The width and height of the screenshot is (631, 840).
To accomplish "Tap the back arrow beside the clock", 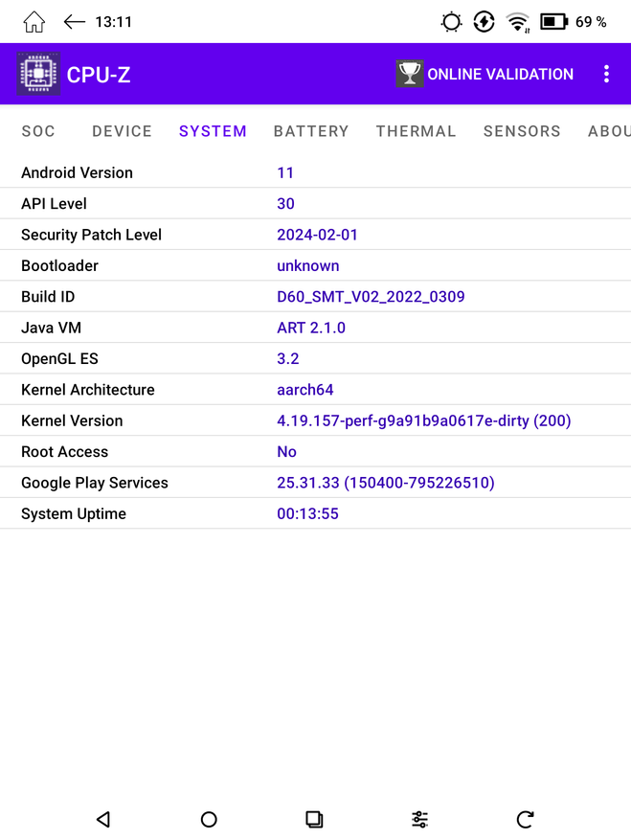I will tap(75, 22).
